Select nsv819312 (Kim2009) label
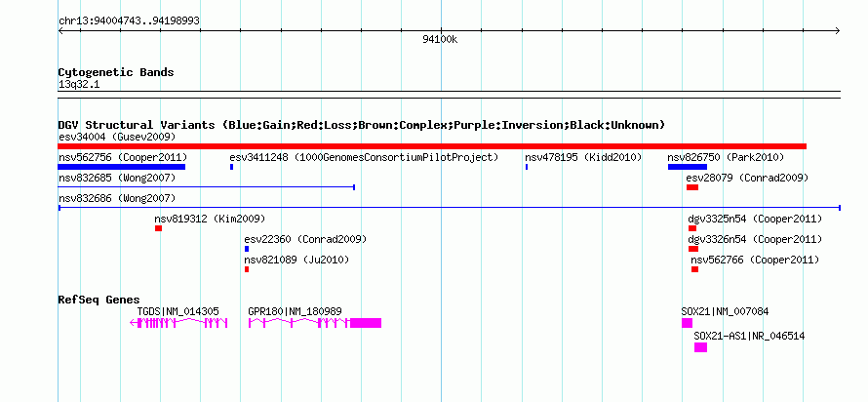The image size is (868, 402). [x=210, y=219]
